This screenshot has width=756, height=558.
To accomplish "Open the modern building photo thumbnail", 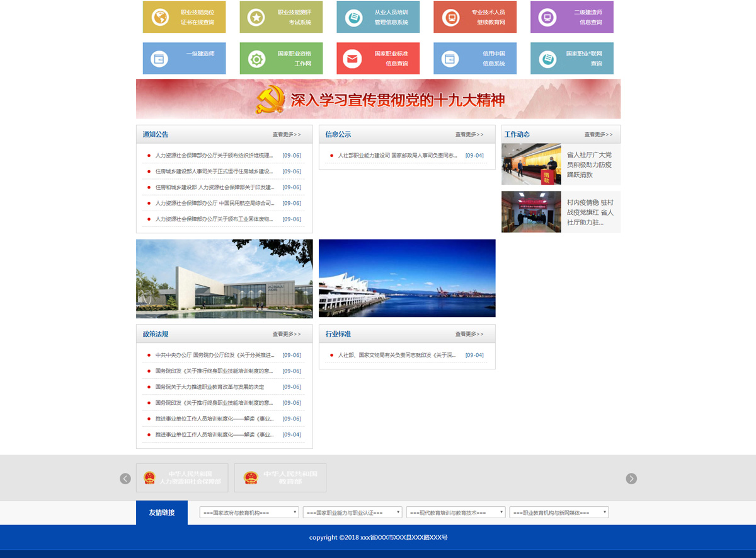I will 224,279.
